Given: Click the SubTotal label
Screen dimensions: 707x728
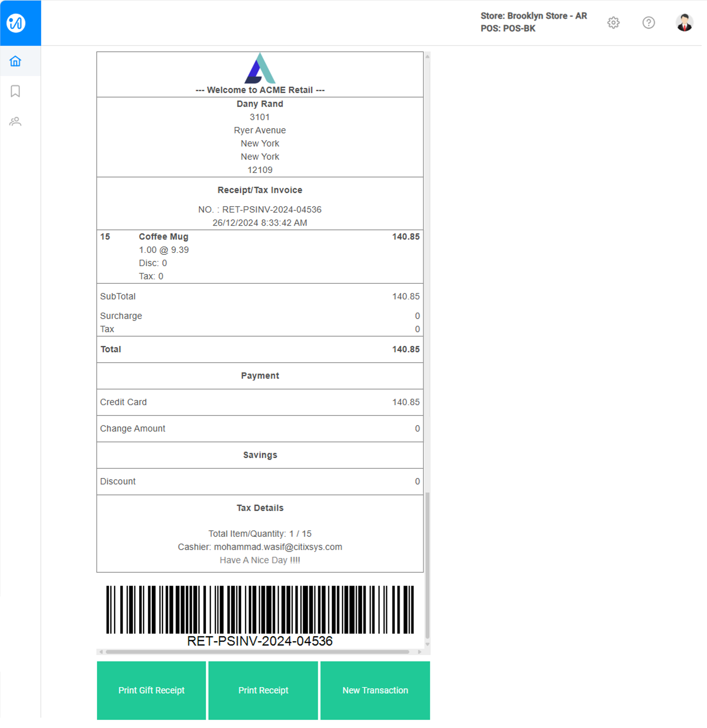Looking at the screenshot, I should click(118, 297).
